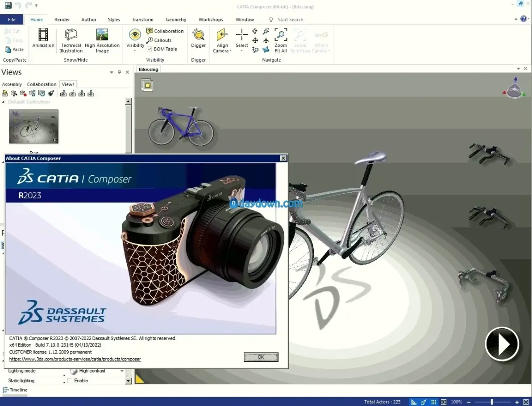Open the document tab list dropdown arrow
532x406 pixels.
click(518, 69)
